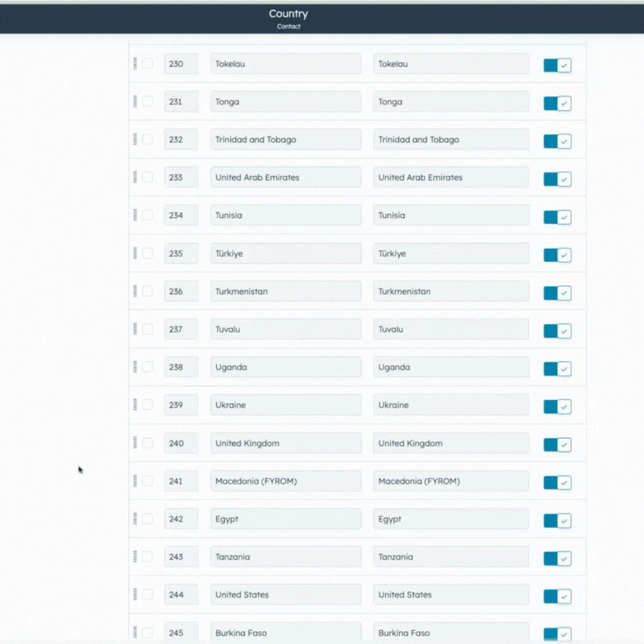The height and width of the screenshot is (644, 644).
Task: Edit the Tokelau label field
Action: pyautogui.click(x=286, y=64)
